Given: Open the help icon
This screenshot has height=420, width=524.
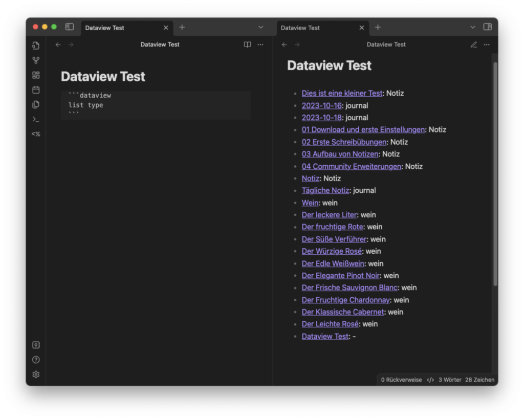Looking at the screenshot, I should coord(36,360).
